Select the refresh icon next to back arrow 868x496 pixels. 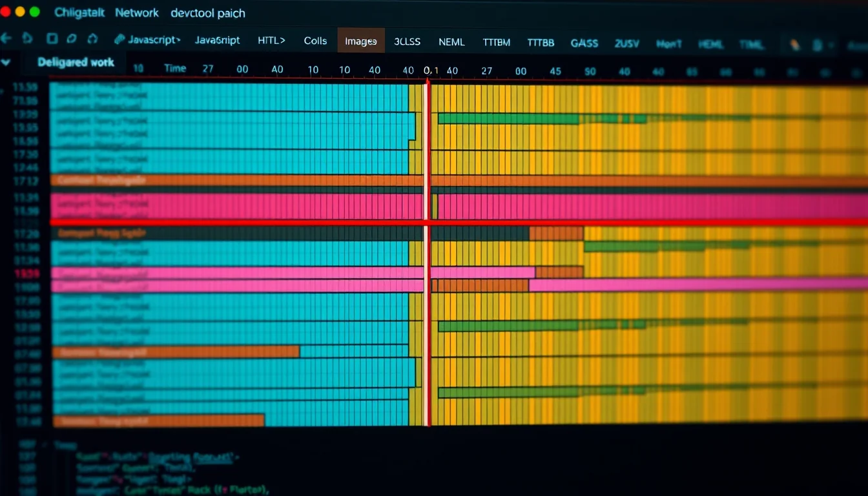click(27, 39)
